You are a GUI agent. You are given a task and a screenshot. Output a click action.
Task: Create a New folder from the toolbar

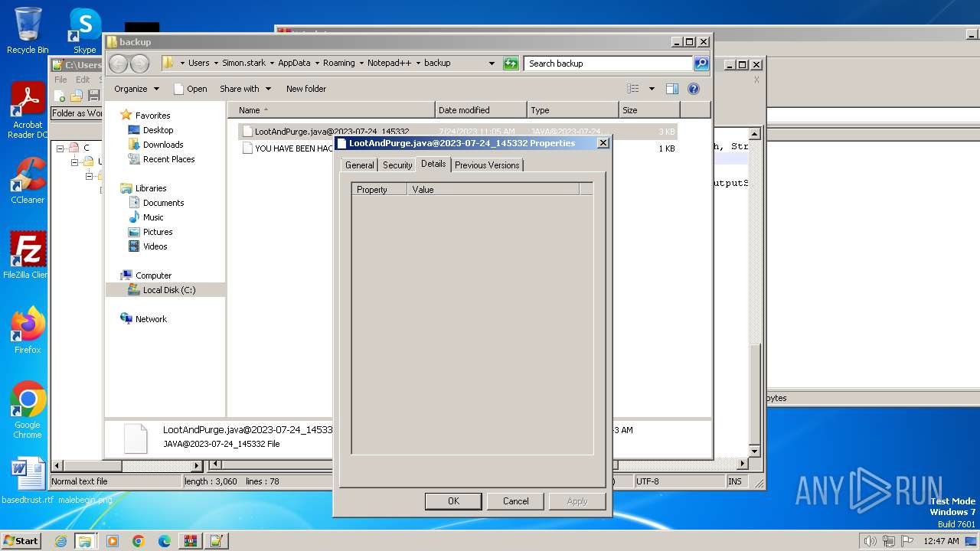click(306, 89)
